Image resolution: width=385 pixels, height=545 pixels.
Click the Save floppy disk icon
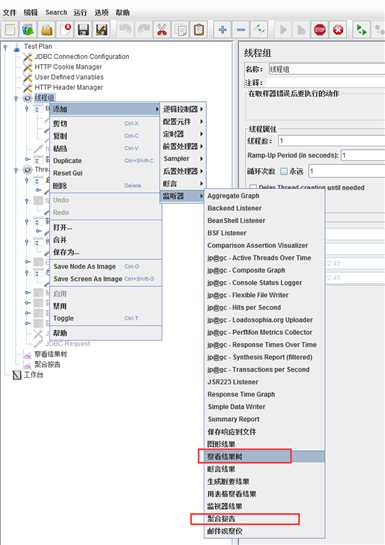[83, 30]
